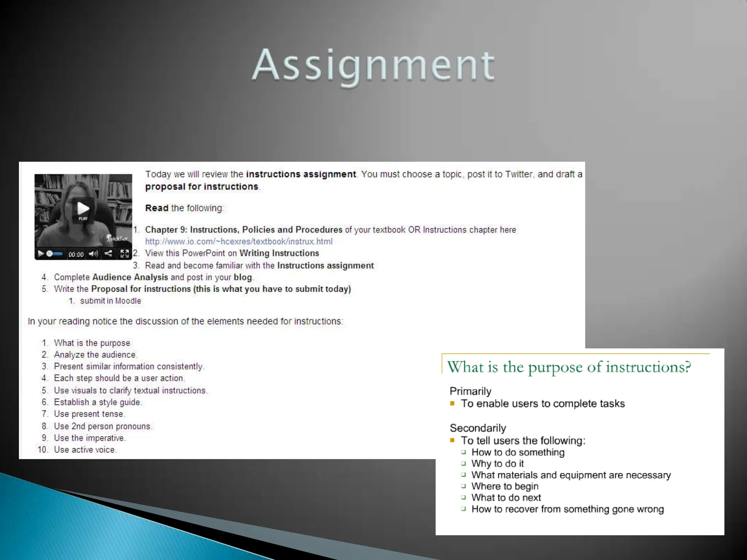This screenshot has width=747, height=560.
Task: Click the viddler logo watermark
Action: 117,238
